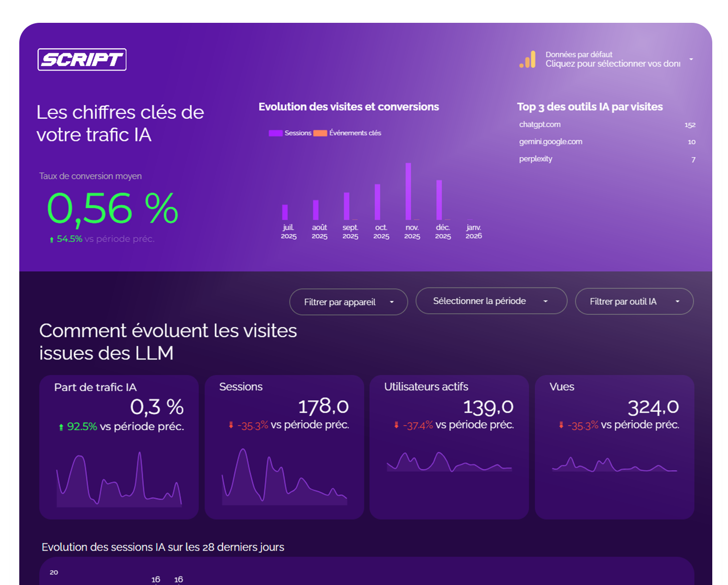Click green up arrow beside 54.5%
The height and width of the screenshot is (585, 728).
[x=51, y=240]
